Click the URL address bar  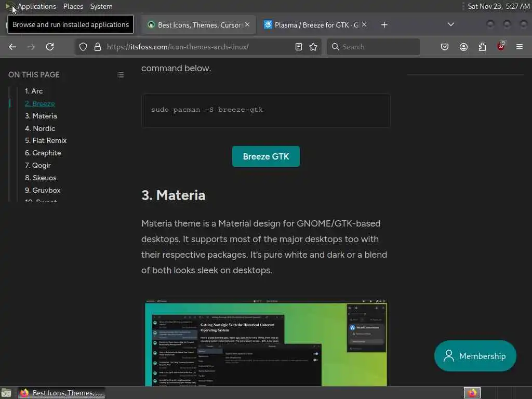click(x=198, y=47)
